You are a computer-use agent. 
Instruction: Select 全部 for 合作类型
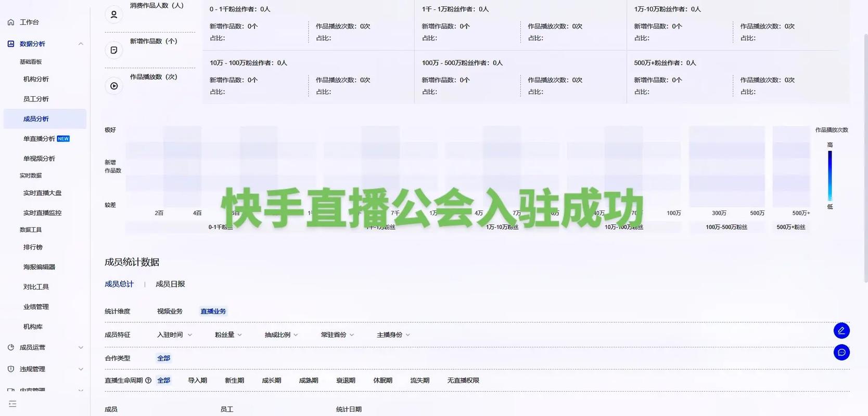coord(164,358)
